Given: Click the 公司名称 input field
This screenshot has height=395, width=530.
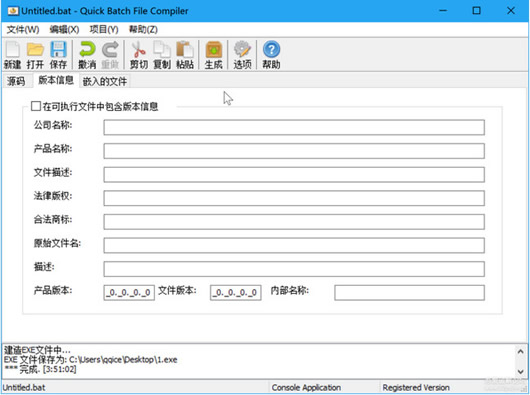Looking at the screenshot, I should (294, 127).
